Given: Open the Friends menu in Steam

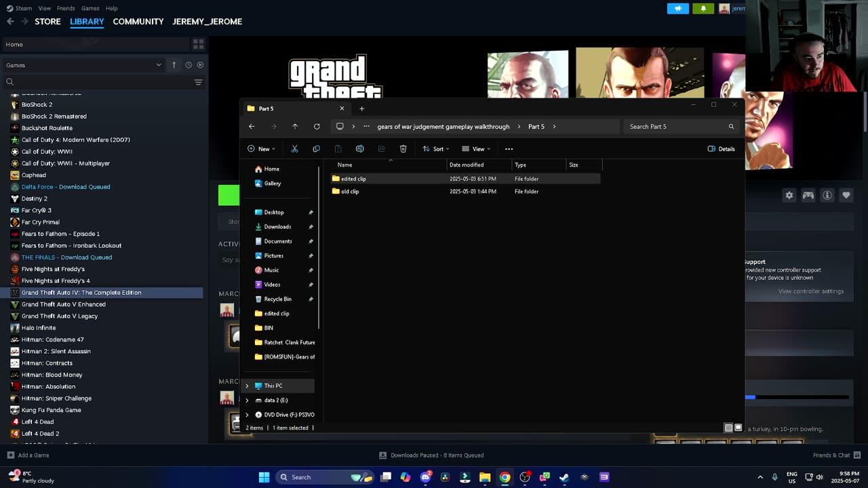Looking at the screenshot, I should coord(66,8).
